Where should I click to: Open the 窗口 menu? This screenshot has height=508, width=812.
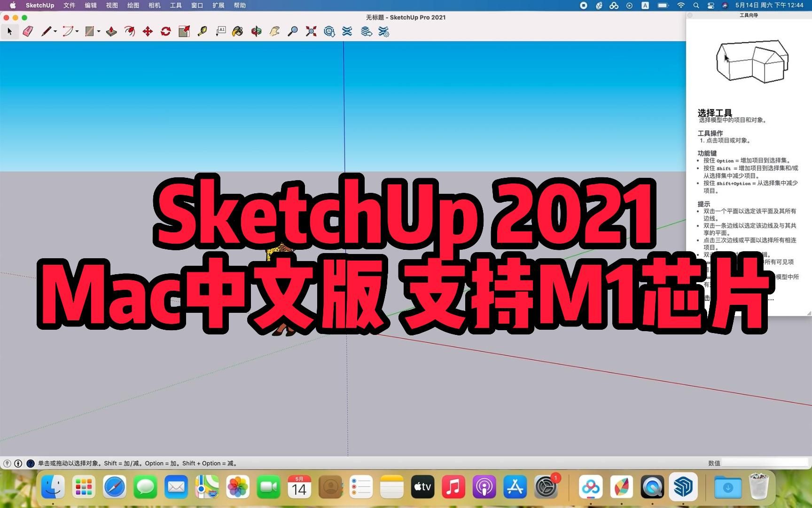tap(197, 5)
